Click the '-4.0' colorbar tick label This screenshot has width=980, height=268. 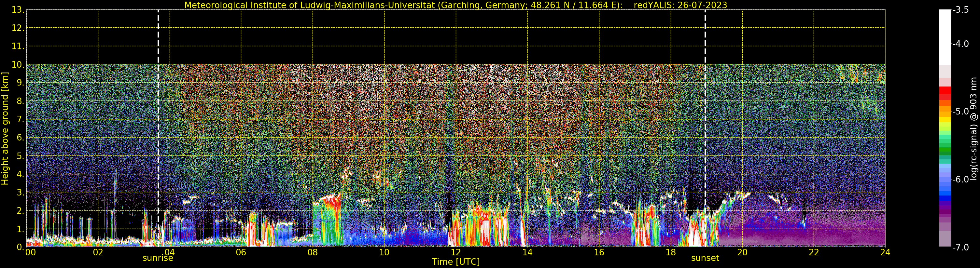[960, 44]
